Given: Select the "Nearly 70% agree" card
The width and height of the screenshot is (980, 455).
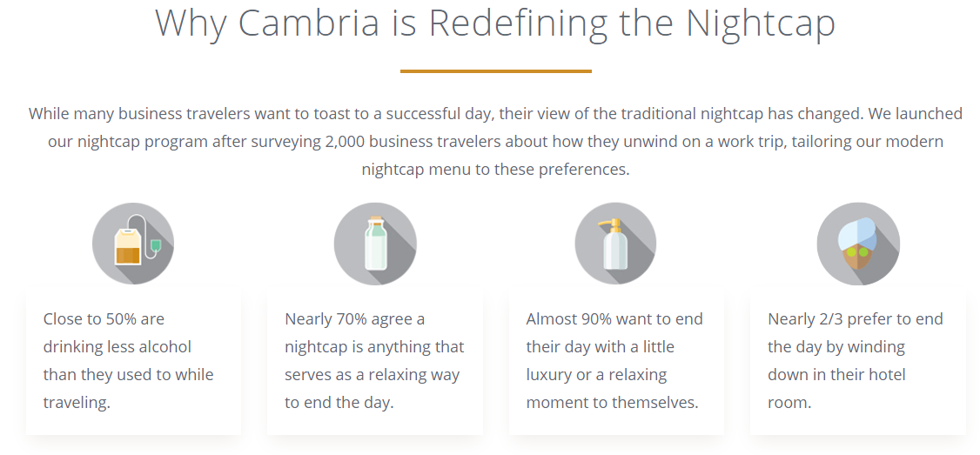Looking at the screenshot, I should [375, 361].
